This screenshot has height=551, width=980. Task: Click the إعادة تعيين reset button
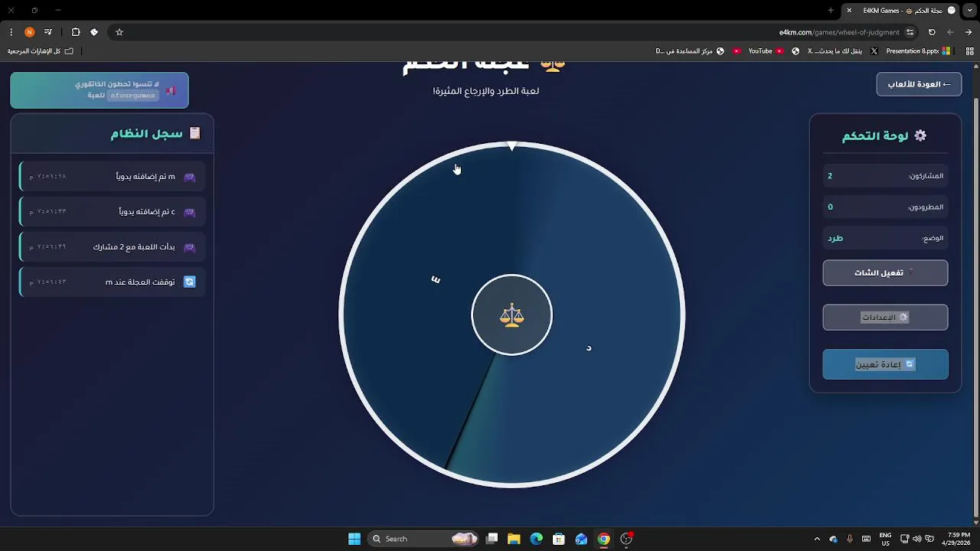(x=885, y=364)
